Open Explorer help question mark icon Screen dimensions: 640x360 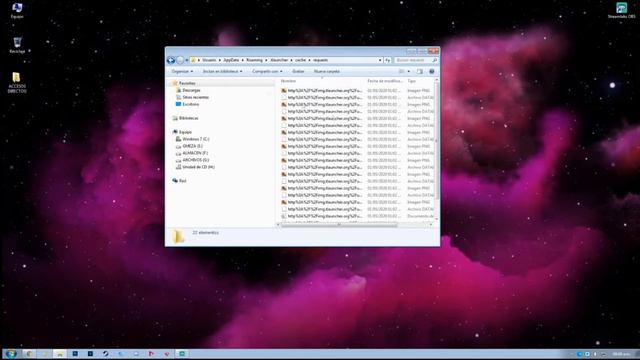(x=432, y=71)
